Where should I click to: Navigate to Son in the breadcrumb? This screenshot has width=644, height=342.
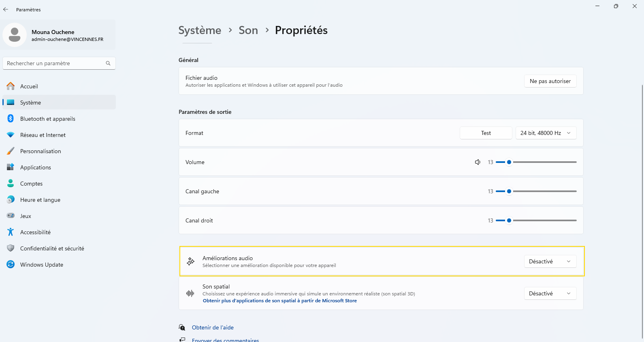click(x=248, y=30)
